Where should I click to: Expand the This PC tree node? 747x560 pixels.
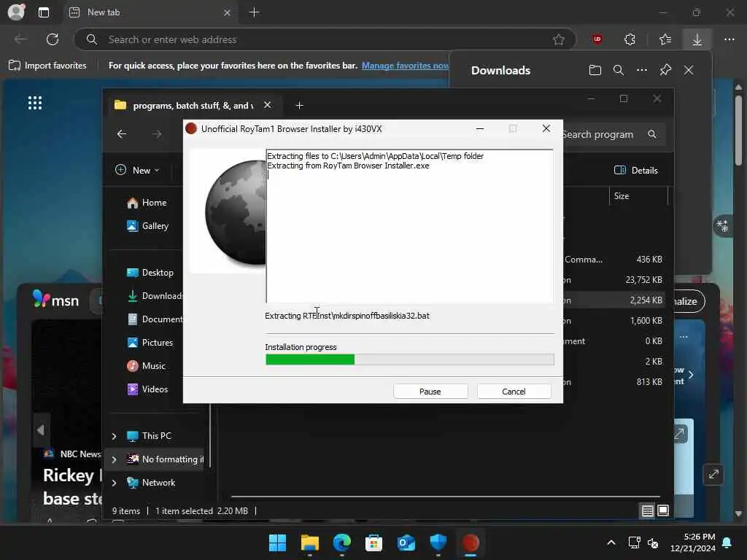(x=114, y=436)
